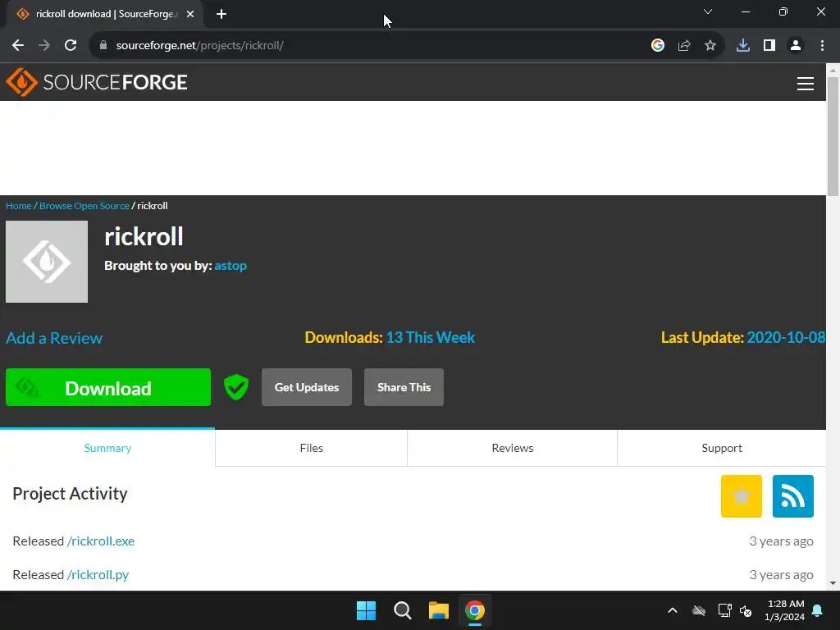Image resolution: width=840 pixels, height=630 pixels.
Task: Show hidden system tray icons
Action: coord(673,610)
